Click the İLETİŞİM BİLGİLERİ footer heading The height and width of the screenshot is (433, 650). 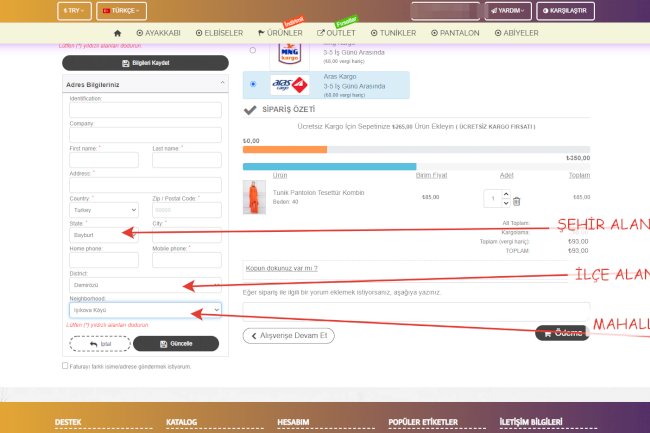pos(531,422)
